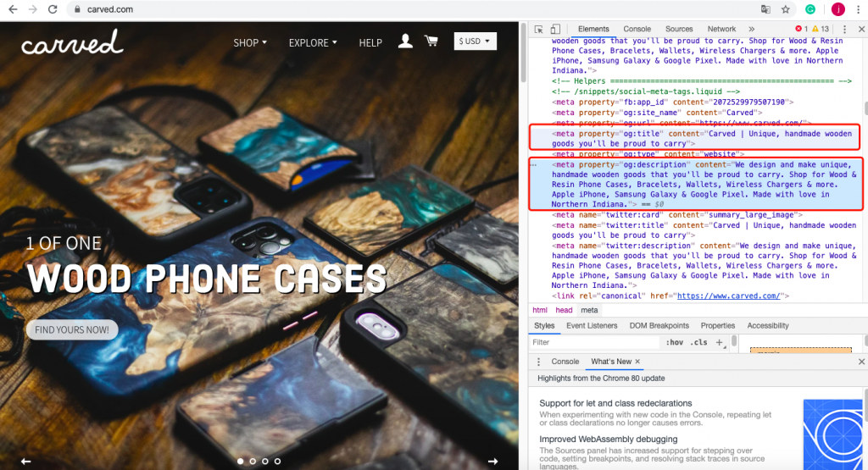Open the shopping cart icon
The width and height of the screenshot is (868, 470).
(x=431, y=41)
